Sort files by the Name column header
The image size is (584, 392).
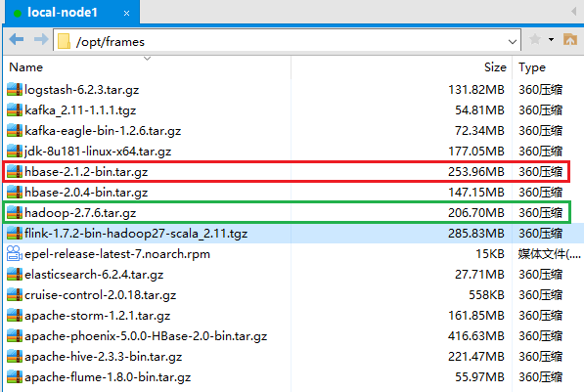26,67
